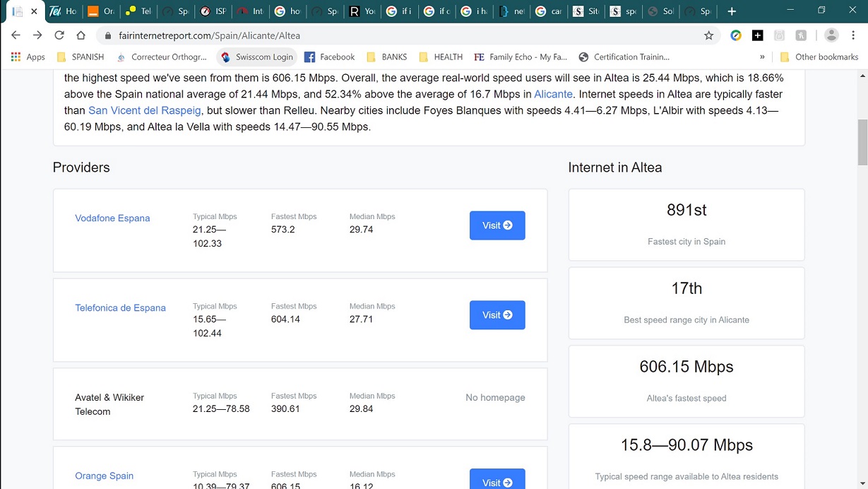This screenshot has width=868, height=489.
Task: Expand the hidden bookmarks chevron
Action: (762, 57)
